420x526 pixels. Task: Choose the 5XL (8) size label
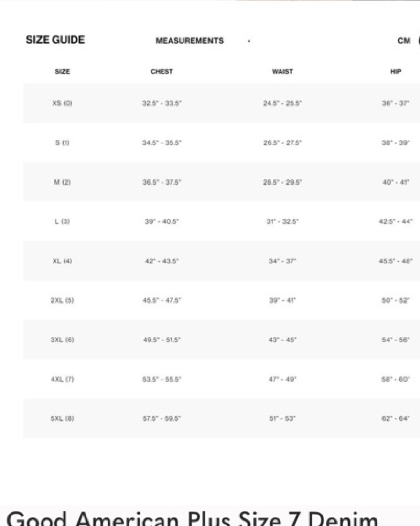(62, 419)
